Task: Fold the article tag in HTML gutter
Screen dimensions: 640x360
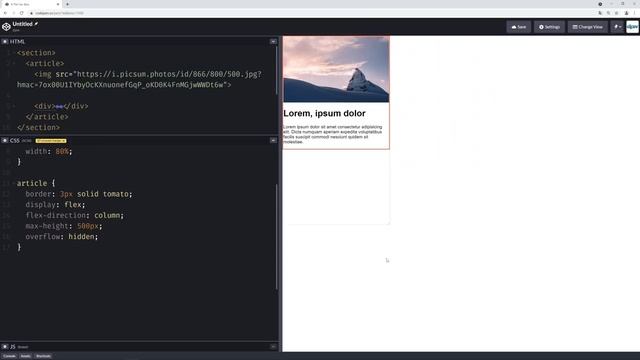Action: [14, 64]
